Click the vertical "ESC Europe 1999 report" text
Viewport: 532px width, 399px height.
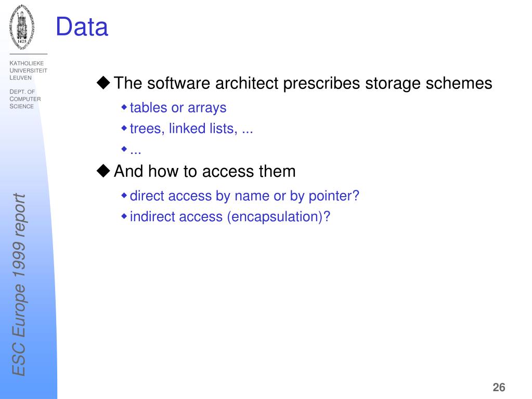pos(19,285)
